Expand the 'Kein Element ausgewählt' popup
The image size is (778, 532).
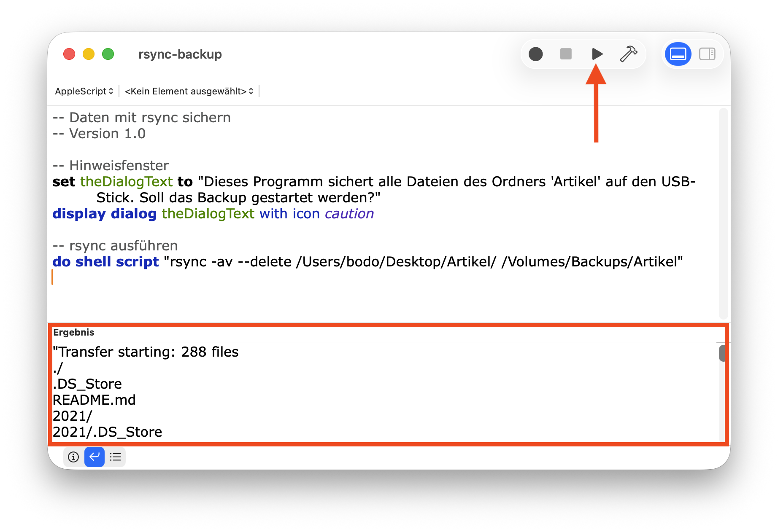coord(189,91)
